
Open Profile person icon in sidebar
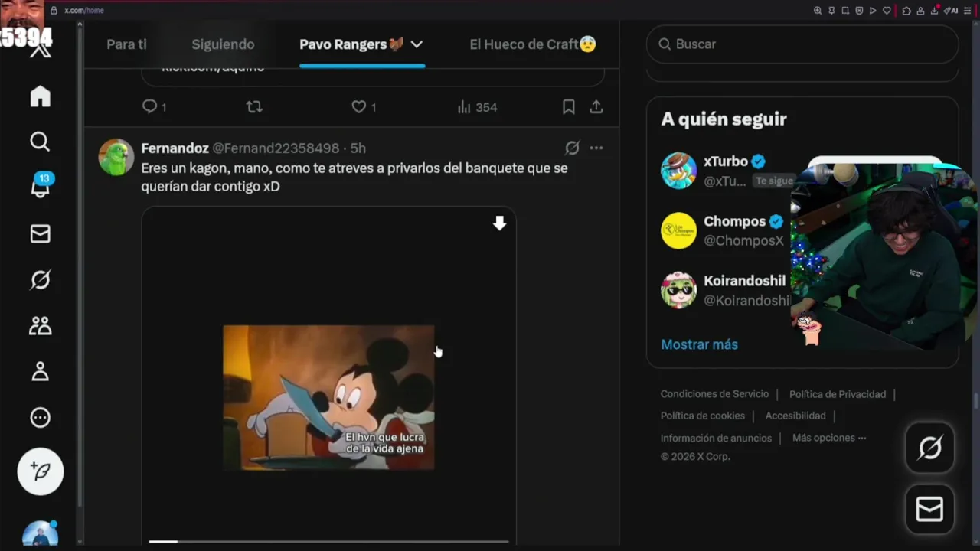[x=40, y=372]
